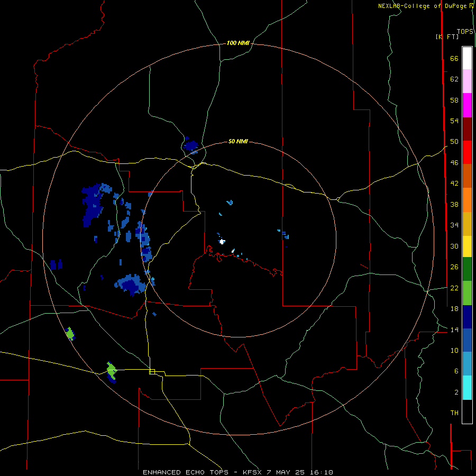
Task: Click the '18' legend value
Action: 454,309
